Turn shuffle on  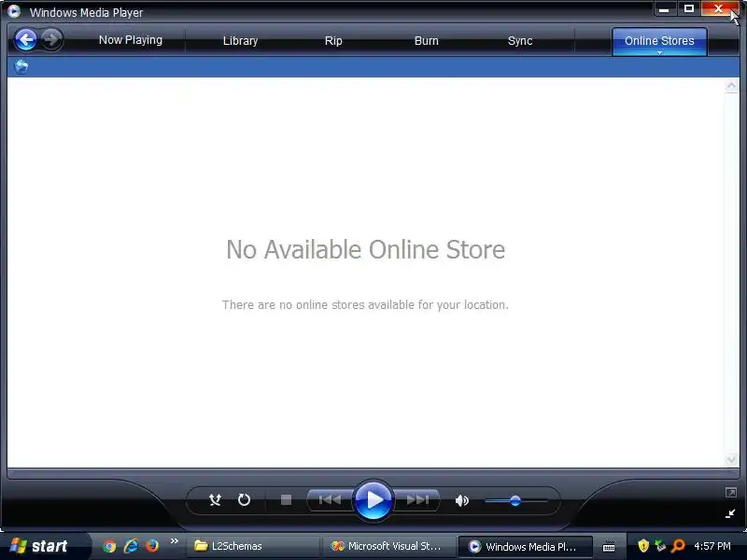215,500
